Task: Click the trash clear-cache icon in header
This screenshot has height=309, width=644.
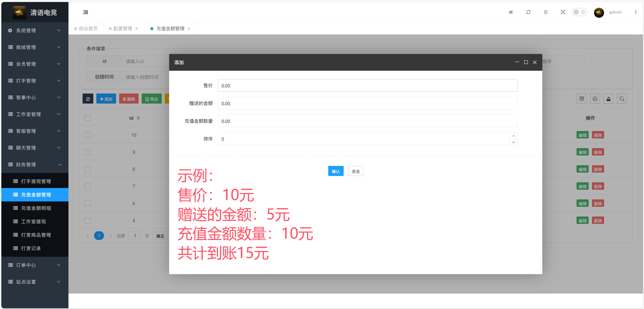Action: 546,12
